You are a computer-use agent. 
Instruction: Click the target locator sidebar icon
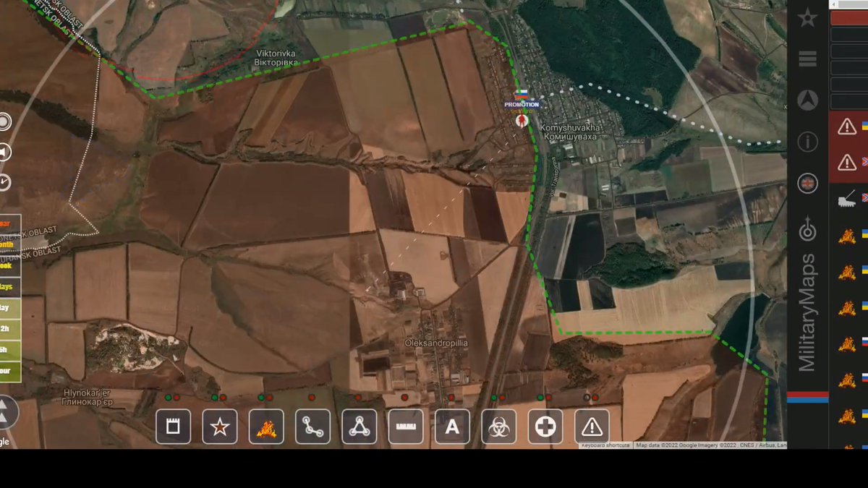(807, 230)
